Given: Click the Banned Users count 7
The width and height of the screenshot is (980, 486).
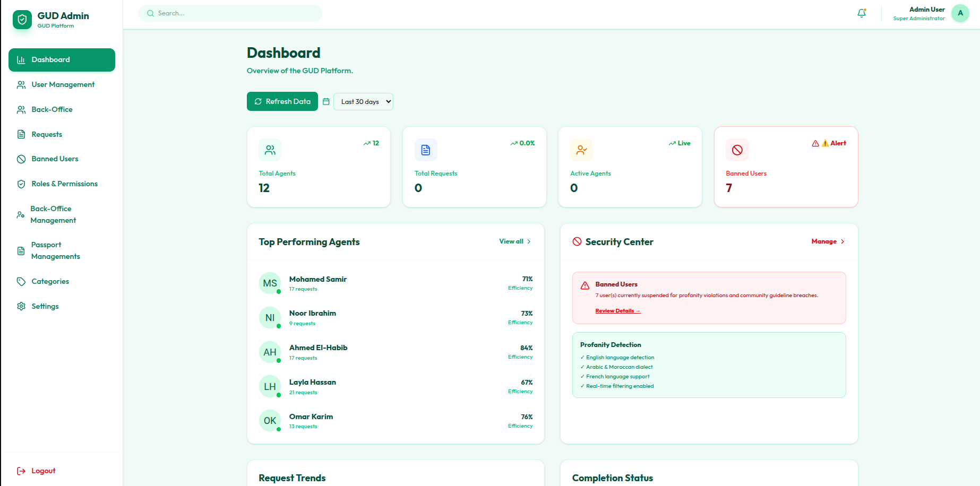Looking at the screenshot, I should pos(729,188).
